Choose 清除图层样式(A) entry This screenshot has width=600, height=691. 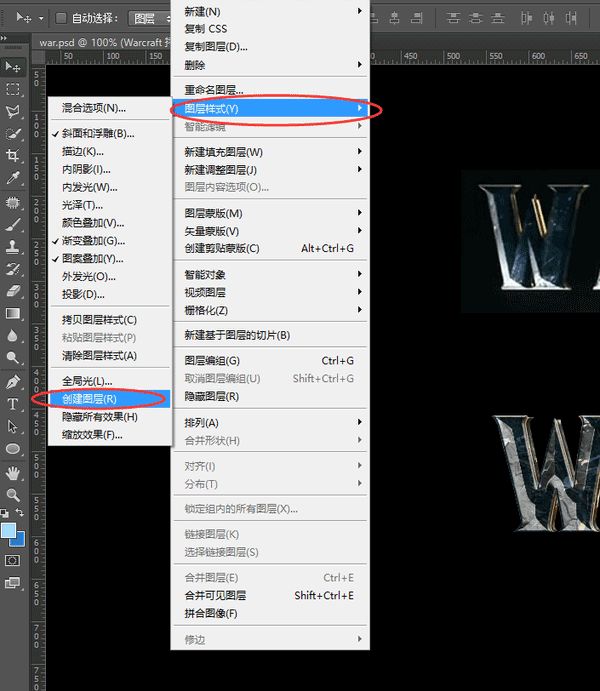point(109,356)
